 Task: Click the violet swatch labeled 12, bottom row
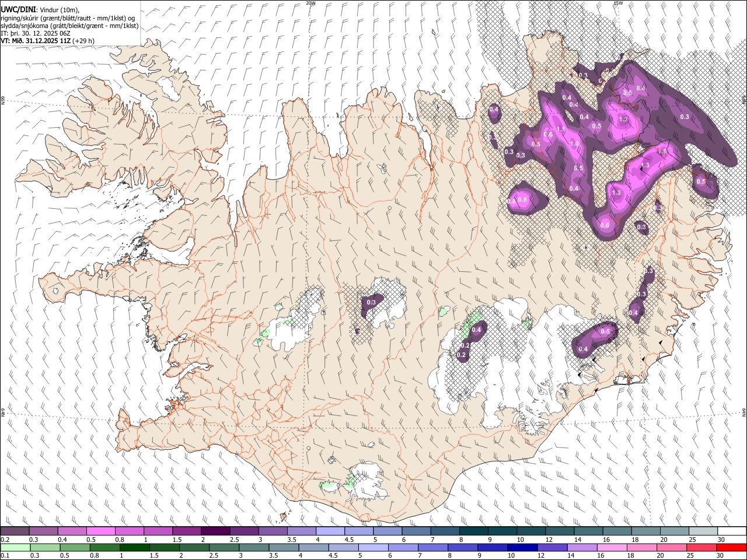point(552,547)
